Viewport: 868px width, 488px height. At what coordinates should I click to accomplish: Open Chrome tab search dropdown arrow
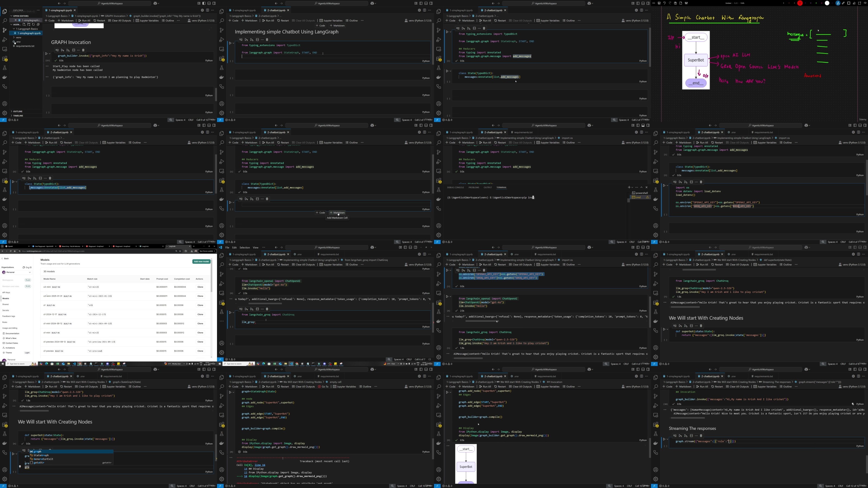2,246
